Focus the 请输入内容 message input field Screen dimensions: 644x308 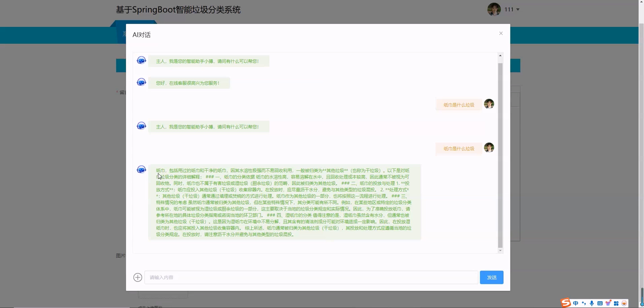tap(311, 277)
